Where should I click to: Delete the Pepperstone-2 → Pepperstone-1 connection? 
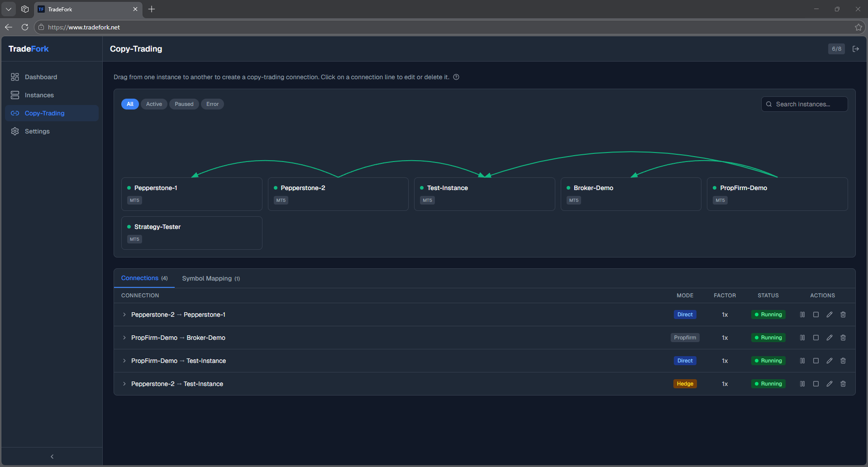(x=843, y=315)
